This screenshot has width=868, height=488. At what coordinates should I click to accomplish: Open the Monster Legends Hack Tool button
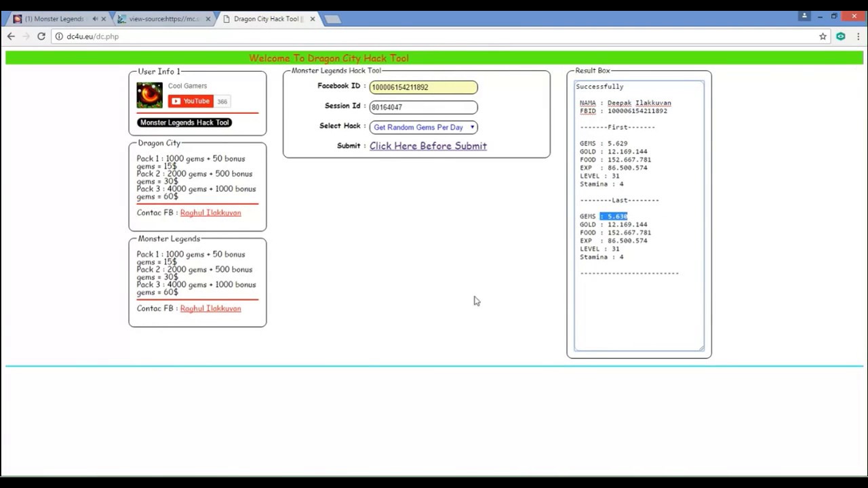click(184, 123)
